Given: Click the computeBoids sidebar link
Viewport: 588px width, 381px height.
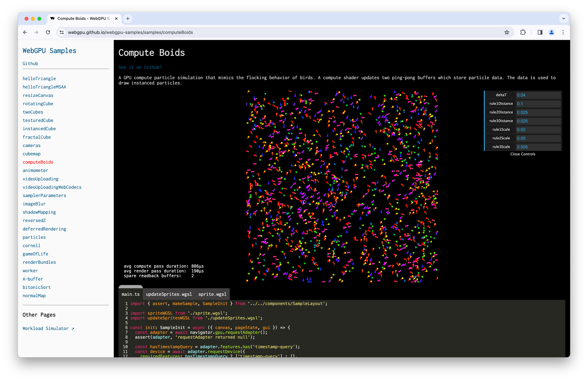Looking at the screenshot, I should click(38, 162).
